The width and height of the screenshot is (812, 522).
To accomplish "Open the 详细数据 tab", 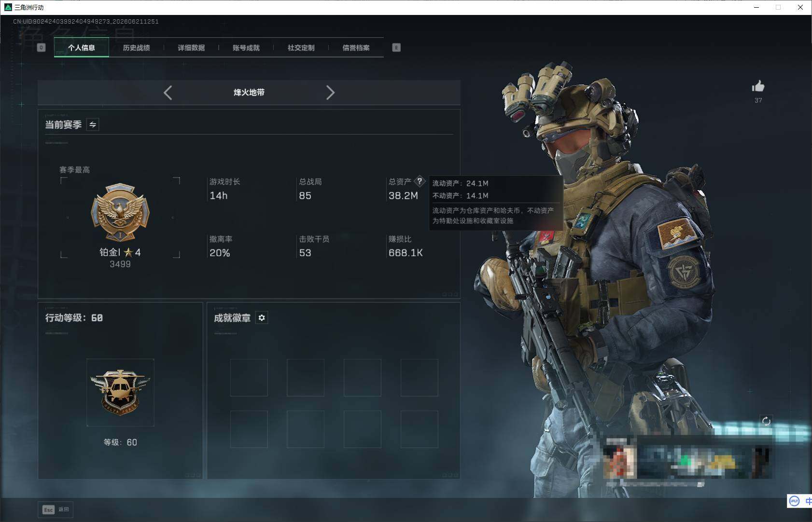I will tap(191, 48).
